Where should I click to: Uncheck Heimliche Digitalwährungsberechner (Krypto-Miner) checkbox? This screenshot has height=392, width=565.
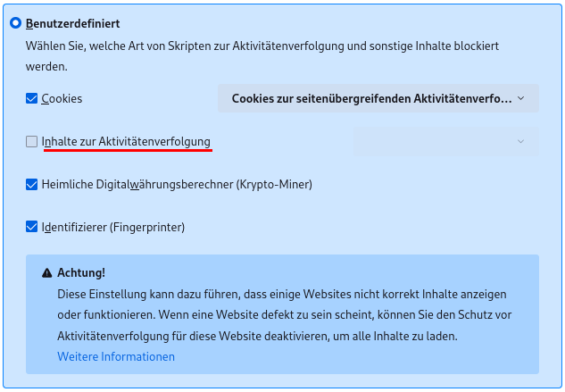[x=32, y=184]
